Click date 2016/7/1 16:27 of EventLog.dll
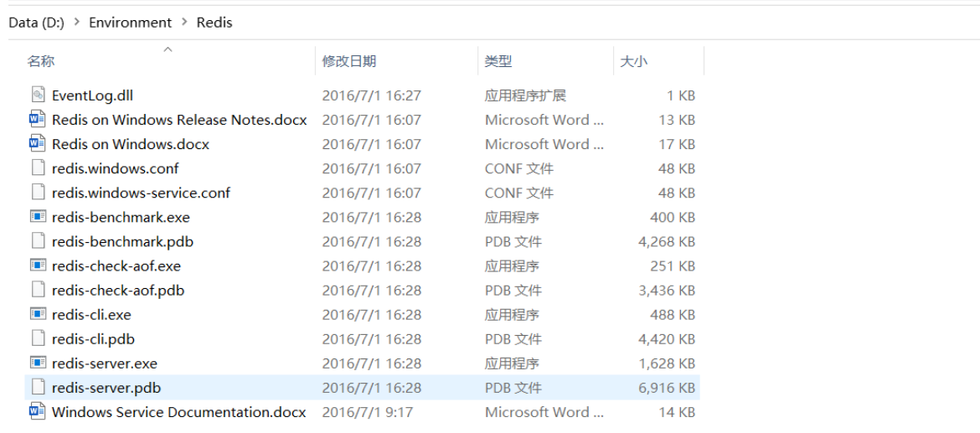Viewport: 980px width, 433px height. 371,95
